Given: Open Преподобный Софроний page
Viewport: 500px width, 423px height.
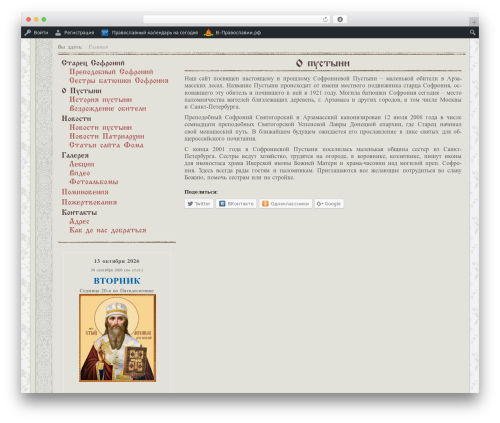Looking at the screenshot, I should click(x=111, y=72).
